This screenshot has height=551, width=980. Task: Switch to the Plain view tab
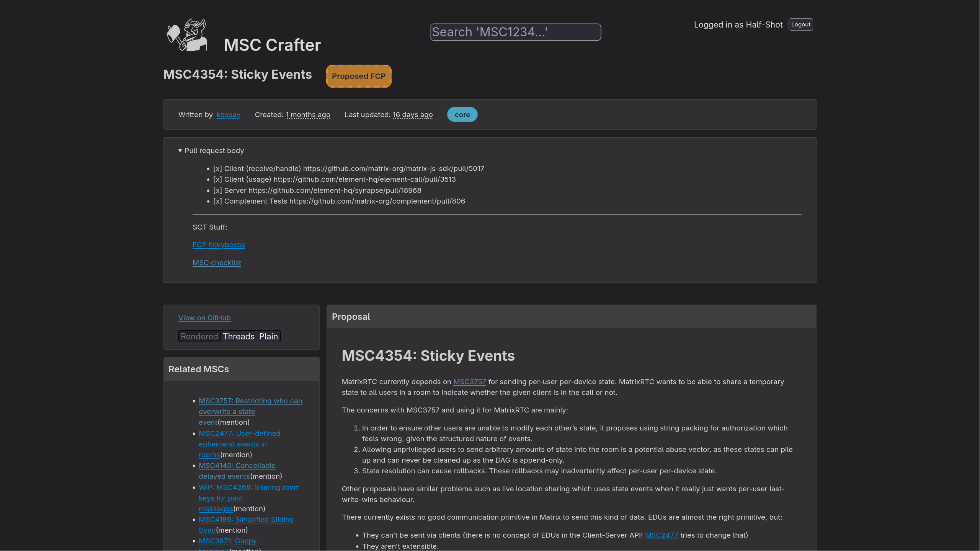[x=268, y=337]
